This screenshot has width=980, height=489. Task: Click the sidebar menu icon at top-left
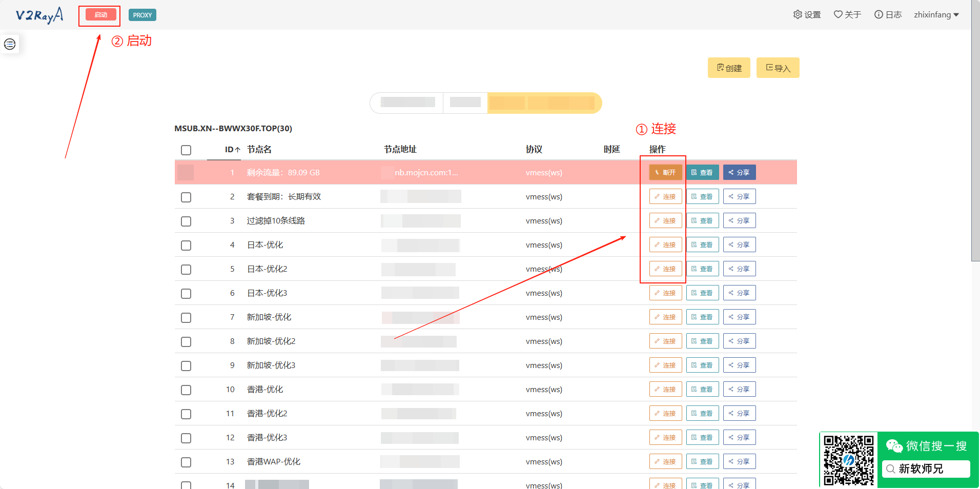10,44
